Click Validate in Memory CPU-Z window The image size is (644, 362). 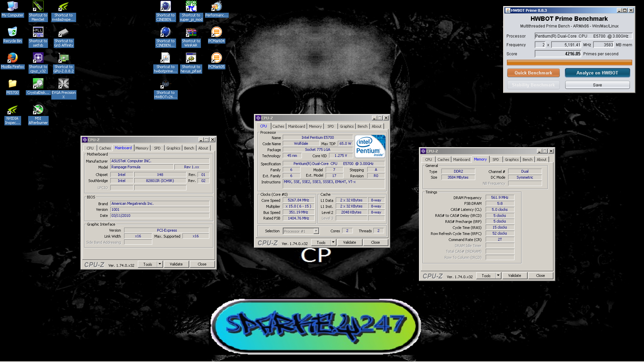point(515,276)
